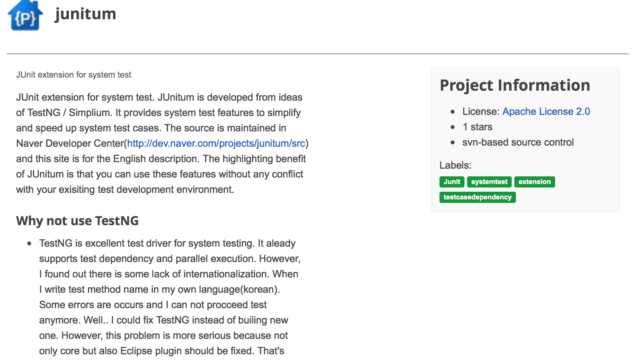Click the 'JUnit extension for system test' subtitle
The image size is (640, 360).
point(73,75)
